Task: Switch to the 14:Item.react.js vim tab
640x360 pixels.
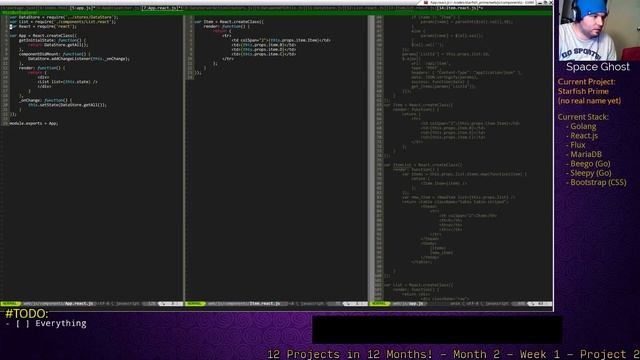Action: pos(460,8)
